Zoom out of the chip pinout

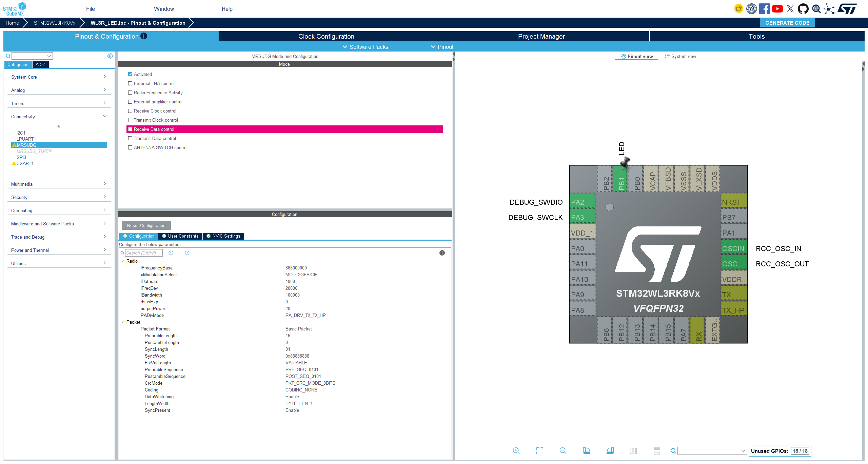tap(563, 450)
